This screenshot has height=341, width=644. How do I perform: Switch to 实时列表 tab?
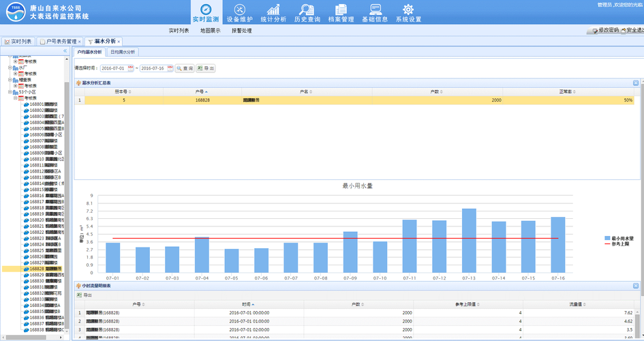pos(18,42)
